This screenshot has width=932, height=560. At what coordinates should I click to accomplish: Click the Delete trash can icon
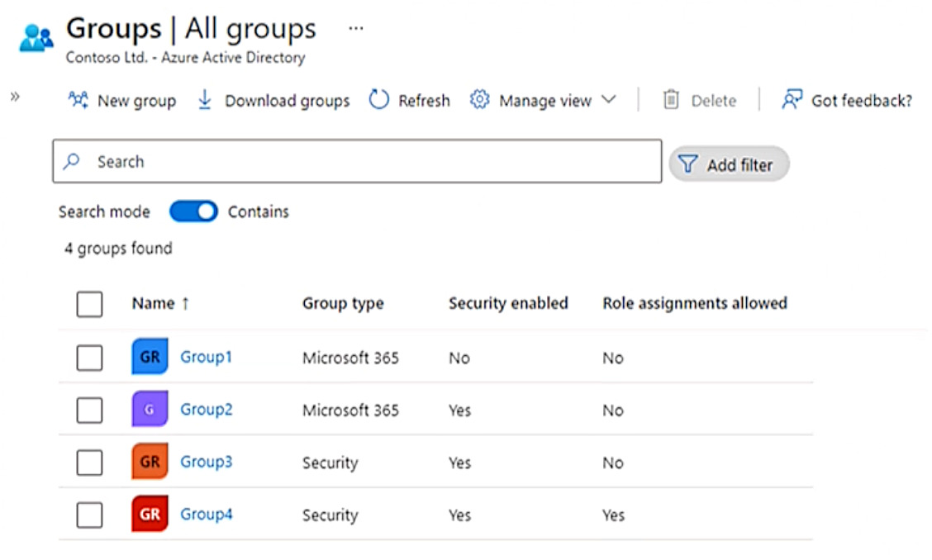(x=671, y=100)
